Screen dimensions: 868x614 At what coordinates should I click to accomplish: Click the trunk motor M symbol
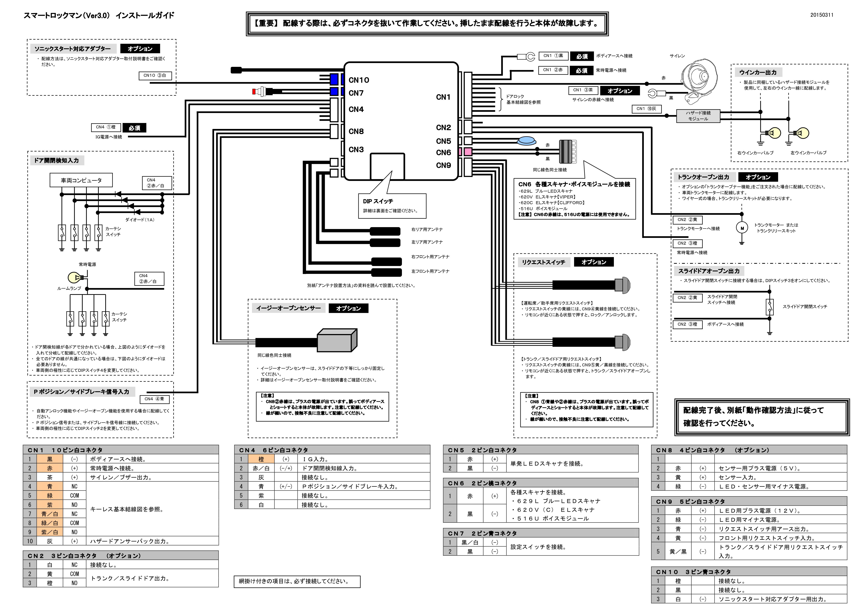pyautogui.click(x=742, y=228)
